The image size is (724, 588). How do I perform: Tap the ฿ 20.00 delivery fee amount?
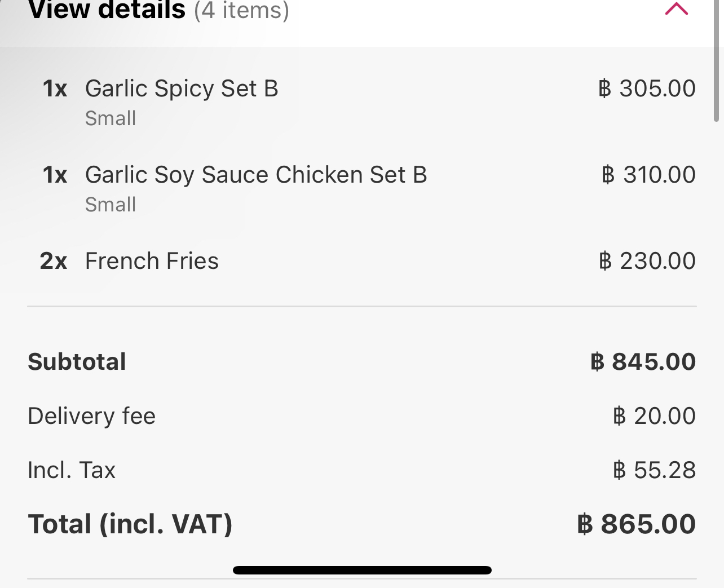click(x=654, y=416)
